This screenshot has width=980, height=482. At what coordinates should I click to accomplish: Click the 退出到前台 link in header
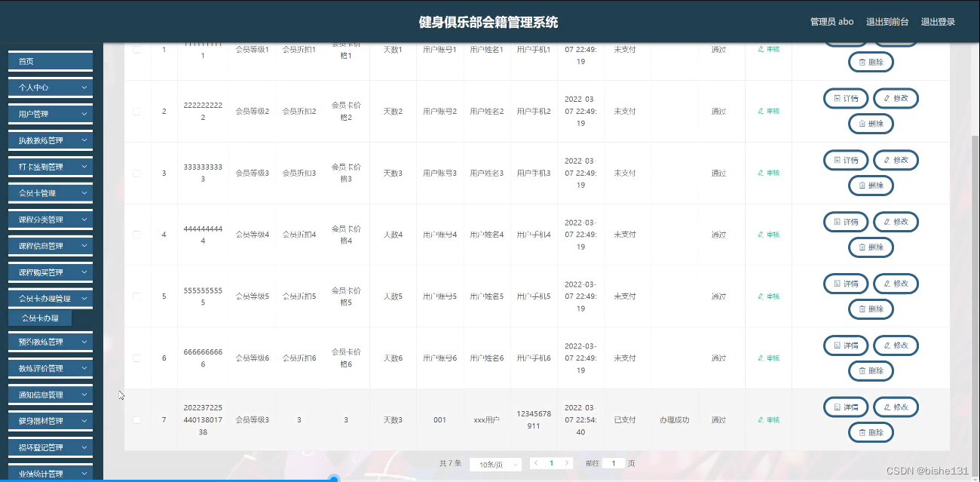[x=887, y=22]
